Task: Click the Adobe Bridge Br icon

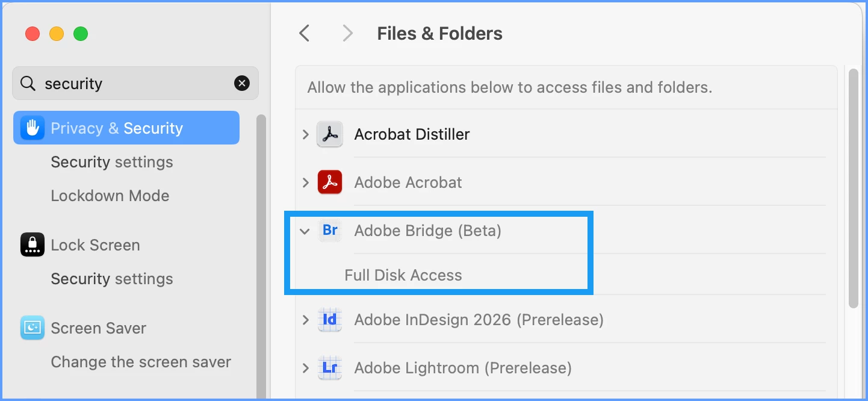Action: 330,230
